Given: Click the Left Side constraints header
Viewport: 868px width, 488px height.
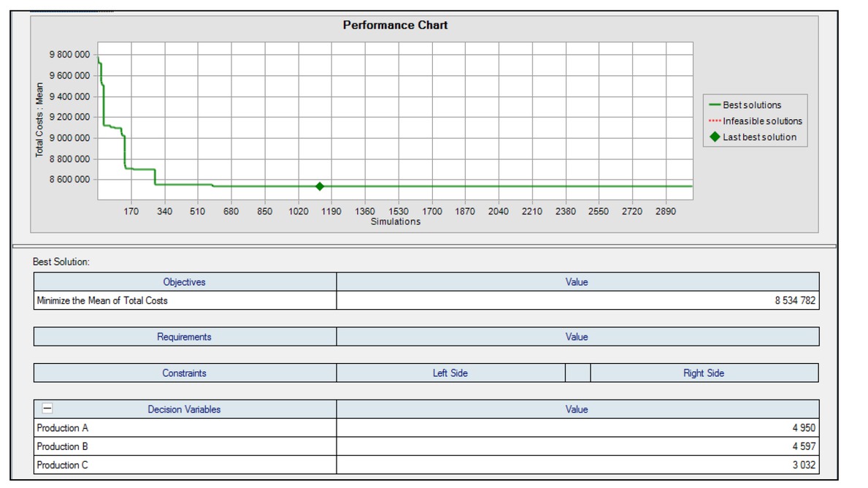Looking at the screenshot, I should [450, 373].
